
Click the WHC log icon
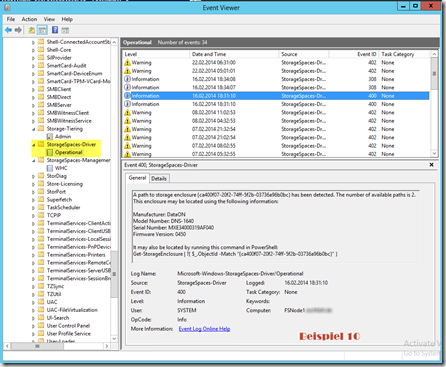[x=50, y=168]
